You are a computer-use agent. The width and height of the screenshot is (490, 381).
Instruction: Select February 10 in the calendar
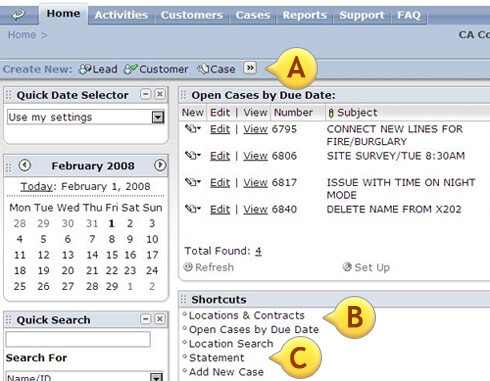click(x=152, y=239)
